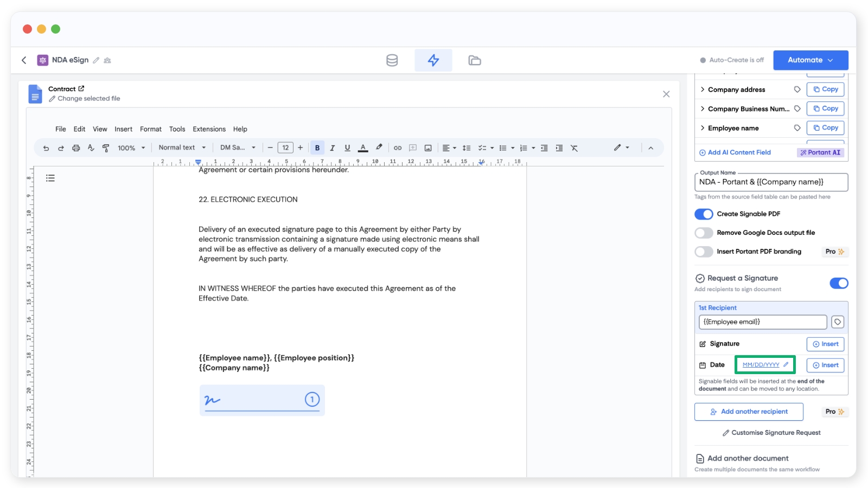Select the lightning bolt automation tab icon

[433, 60]
